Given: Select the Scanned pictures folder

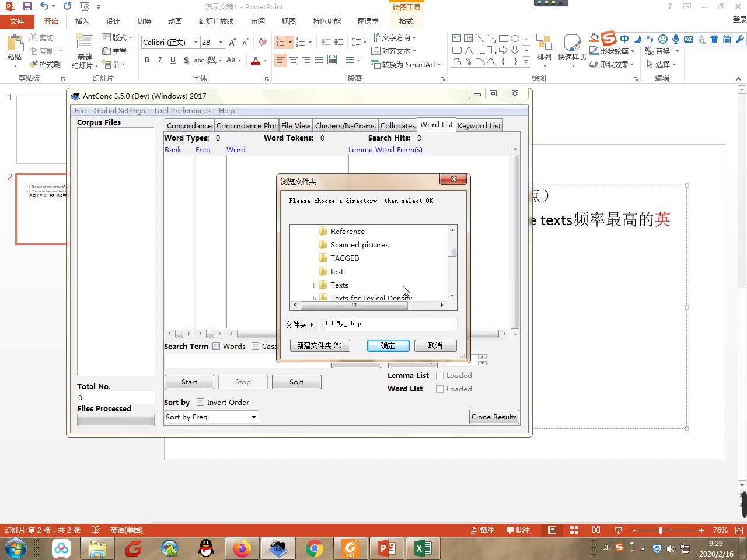Looking at the screenshot, I should click(x=359, y=244).
